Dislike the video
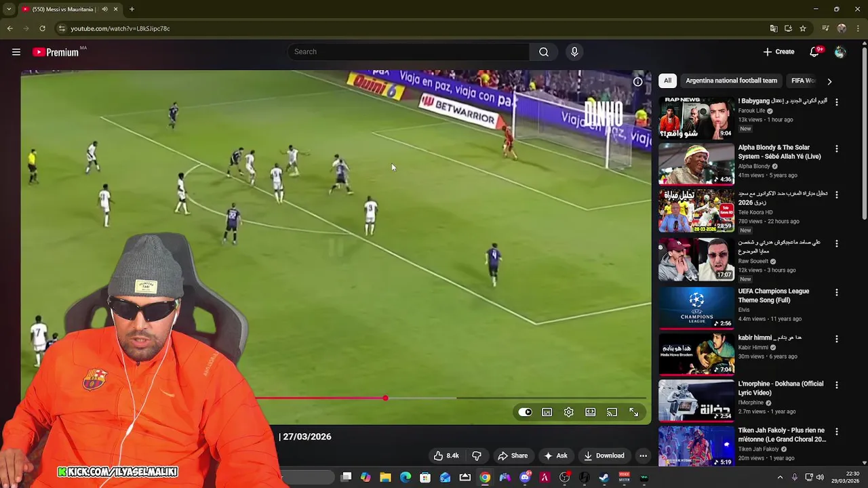Viewport: 868px width, 488px height. [x=477, y=455]
